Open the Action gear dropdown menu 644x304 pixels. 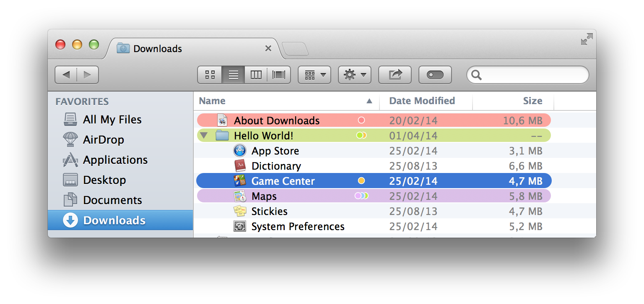click(355, 75)
